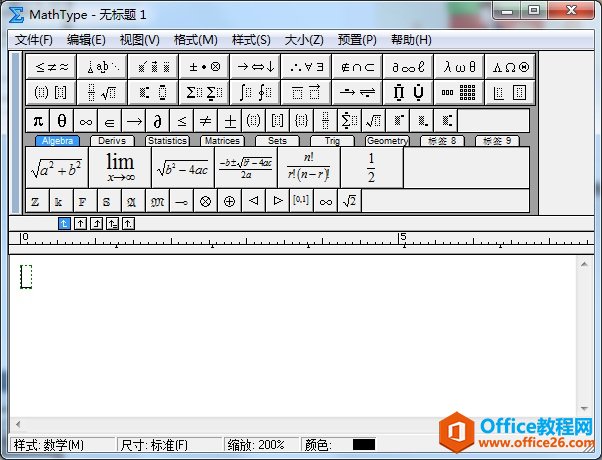The image size is (602, 460).
Task: Insert the circled plus symbol
Action: pyautogui.click(x=230, y=201)
